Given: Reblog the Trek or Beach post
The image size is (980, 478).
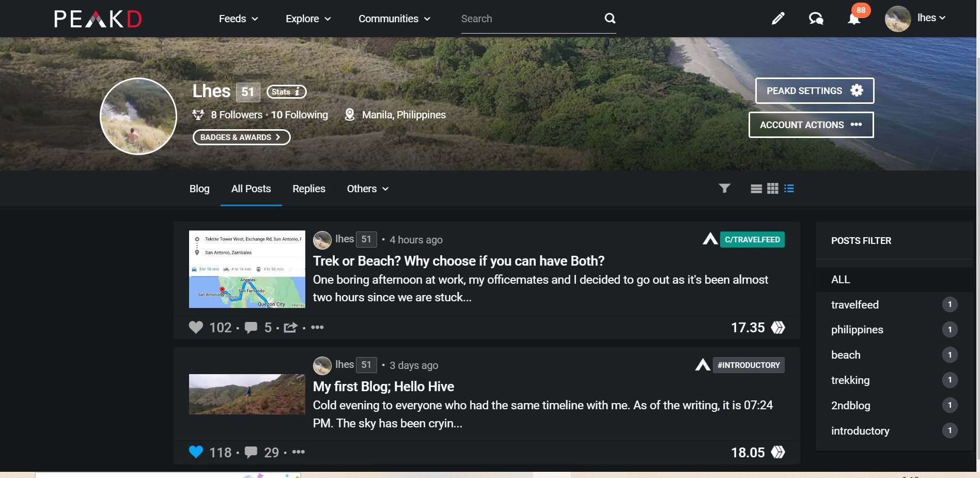Looking at the screenshot, I should 290,328.
